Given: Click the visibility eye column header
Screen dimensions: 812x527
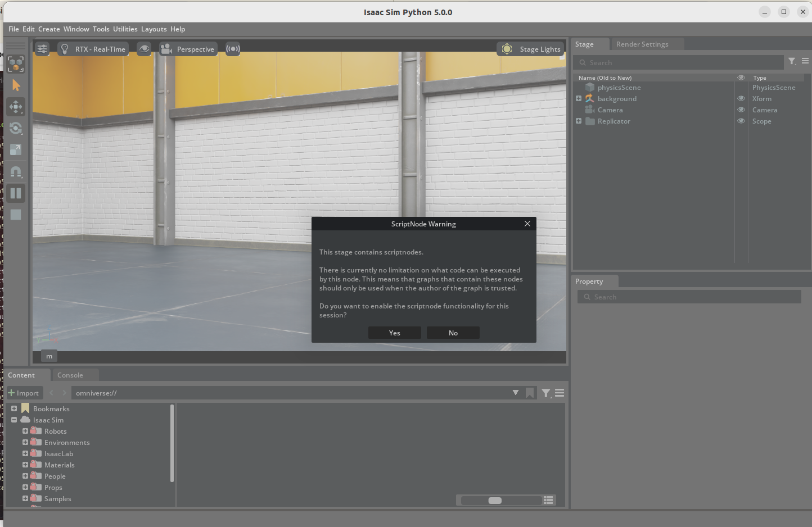Looking at the screenshot, I should click(741, 78).
